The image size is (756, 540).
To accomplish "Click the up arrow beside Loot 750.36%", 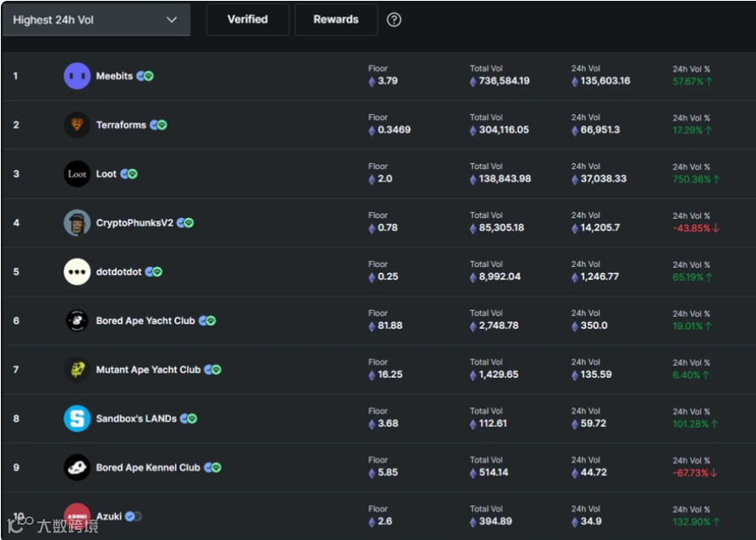I will [716, 179].
